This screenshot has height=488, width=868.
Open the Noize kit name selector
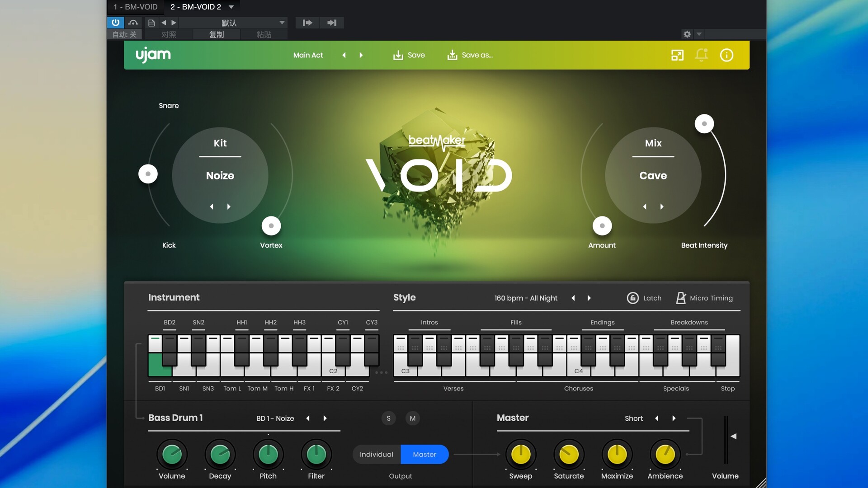pyautogui.click(x=220, y=175)
